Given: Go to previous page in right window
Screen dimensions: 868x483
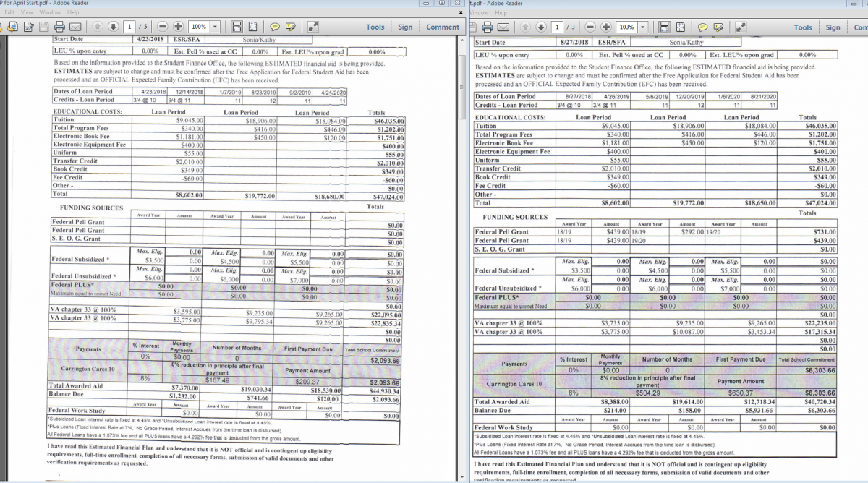Looking at the screenshot, I should pyautogui.click(x=525, y=27).
